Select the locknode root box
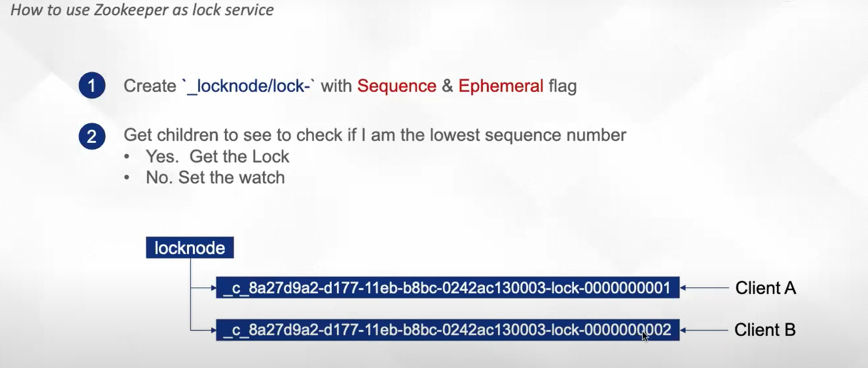Viewport: 868px width, 368px height. tap(190, 248)
